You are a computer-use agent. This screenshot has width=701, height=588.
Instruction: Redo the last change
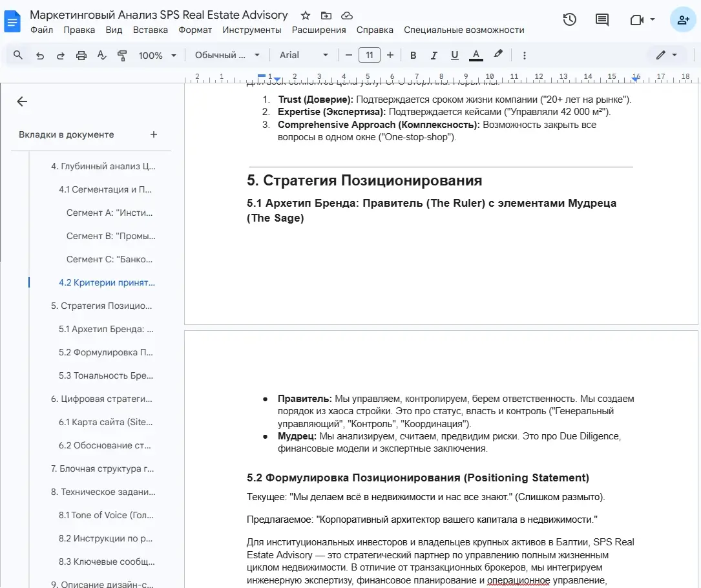point(59,55)
